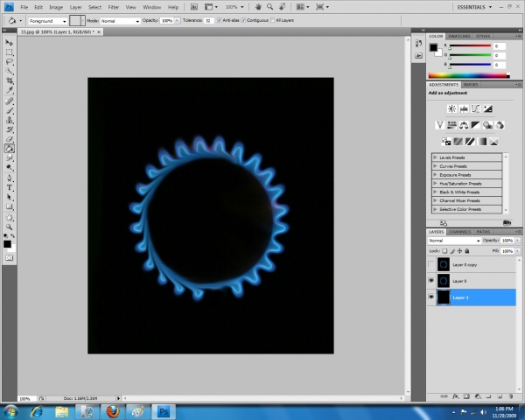Image resolution: width=525 pixels, height=420 pixels.
Task: Click the Rotate View tool in application bar
Action: [283, 7]
